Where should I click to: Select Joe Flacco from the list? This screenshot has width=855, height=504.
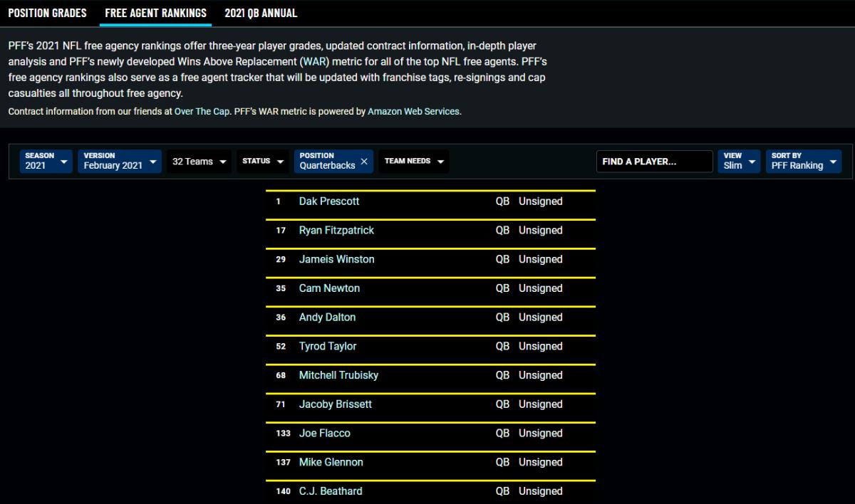click(324, 434)
